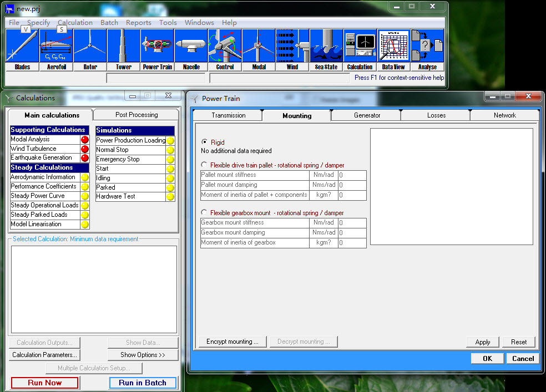Click the Gearbox mount damping value field
546x392 pixels.
(x=352, y=233)
